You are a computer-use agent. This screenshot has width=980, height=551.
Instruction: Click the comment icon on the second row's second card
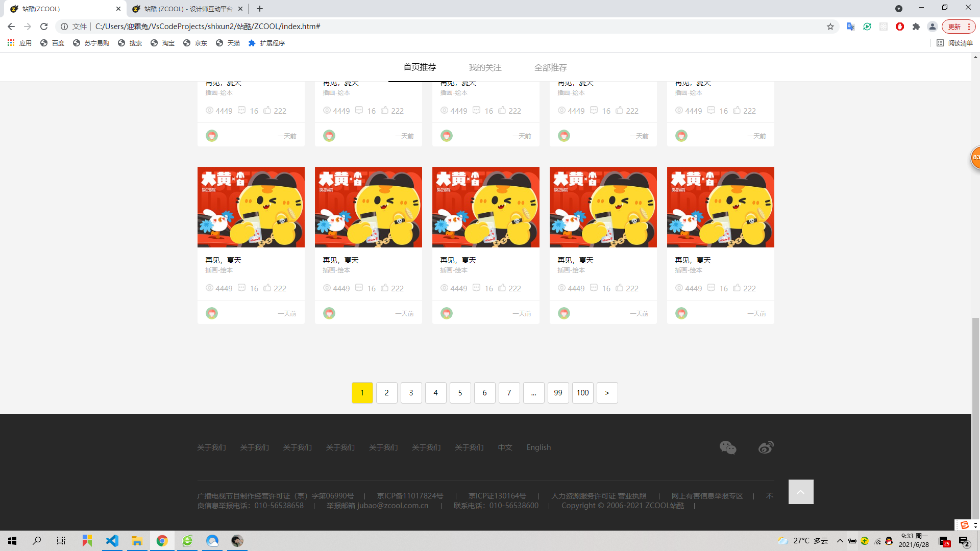coord(359,288)
